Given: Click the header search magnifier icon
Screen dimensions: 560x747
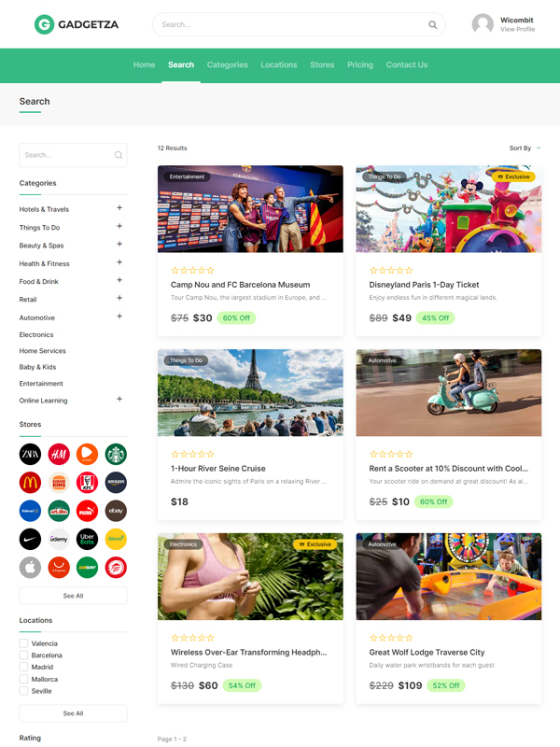Looking at the screenshot, I should click(432, 25).
